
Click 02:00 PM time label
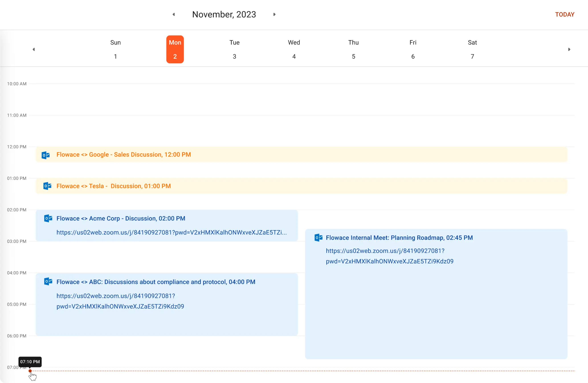(x=17, y=210)
